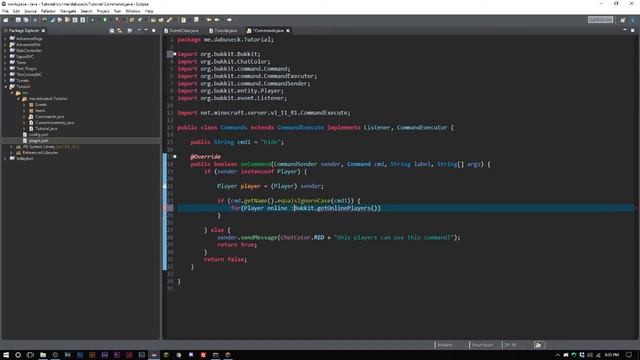Expand JRE System Library node
This screenshot has height=360, width=640.
point(12,147)
